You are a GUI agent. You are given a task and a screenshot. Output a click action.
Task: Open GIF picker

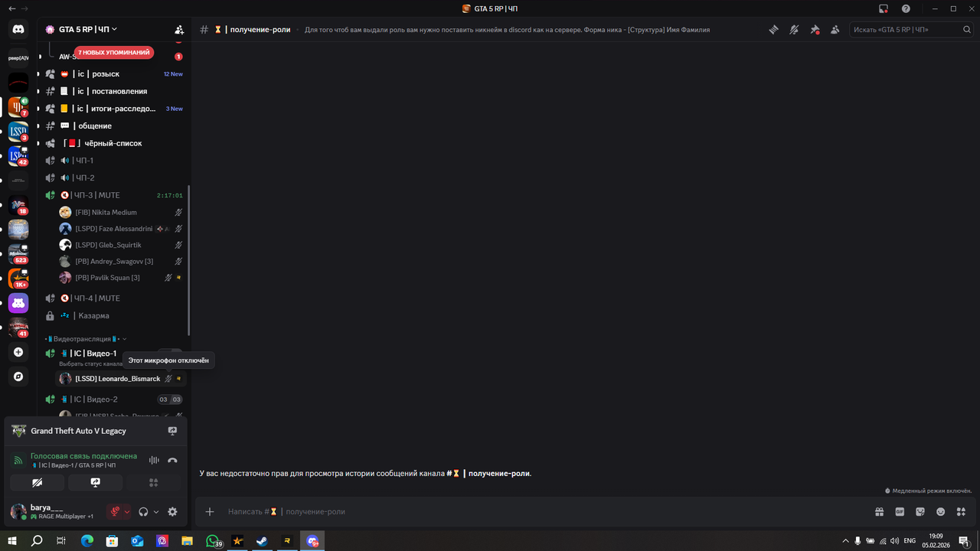point(900,512)
